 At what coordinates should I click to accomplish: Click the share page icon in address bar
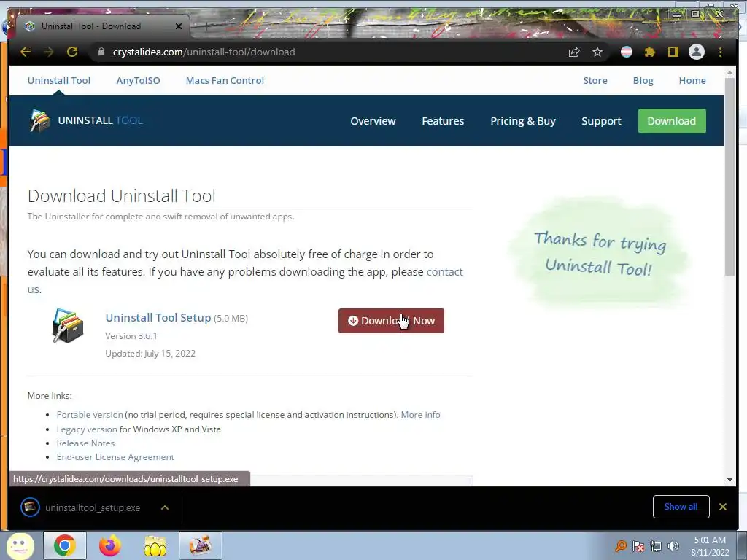[x=574, y=52]
